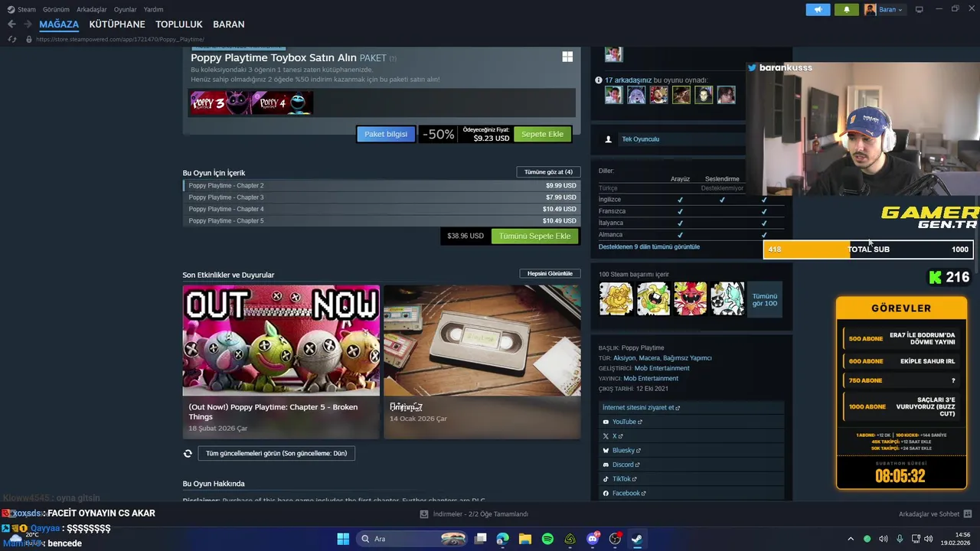
Task: Open the Poppy 4 bundle thumbnail
Action: [x=282, y=103]
